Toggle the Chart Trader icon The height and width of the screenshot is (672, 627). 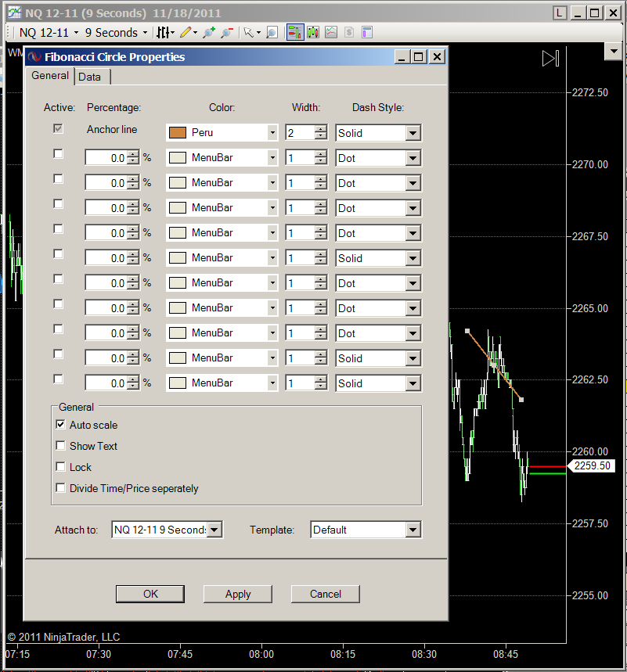(x=295, y=33)
